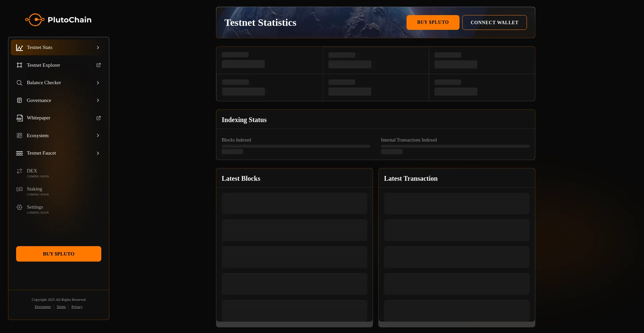Screen dimensions: 644x333
Task: Click the Balance Checker magnifier icon
Action: pos(19,83)
